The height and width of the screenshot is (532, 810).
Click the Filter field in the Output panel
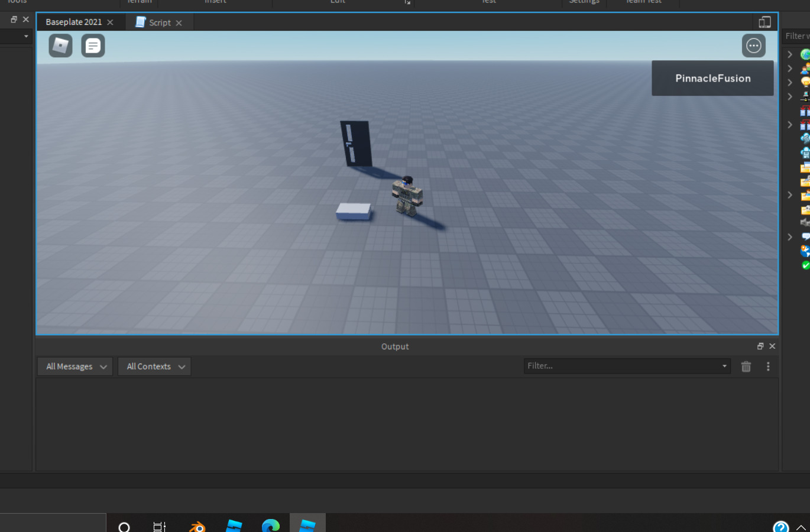click(621, 365)
